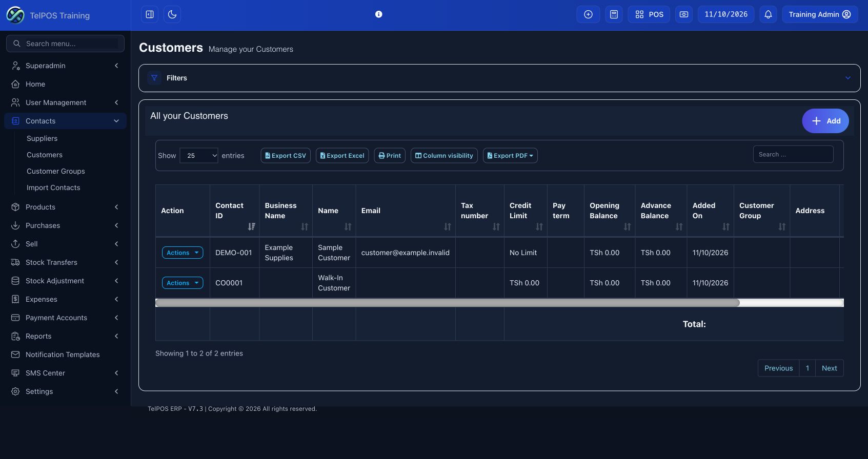Go to Import Contacts

point(53,187)
